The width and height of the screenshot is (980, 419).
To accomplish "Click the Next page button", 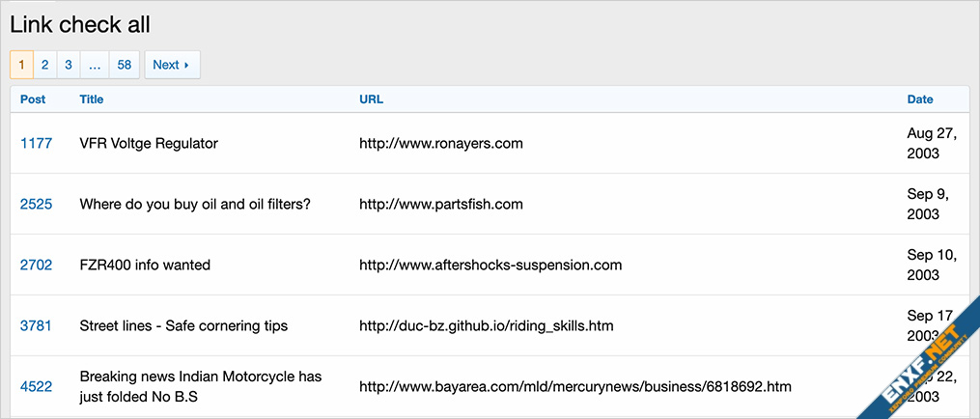I will coord(172,65).
